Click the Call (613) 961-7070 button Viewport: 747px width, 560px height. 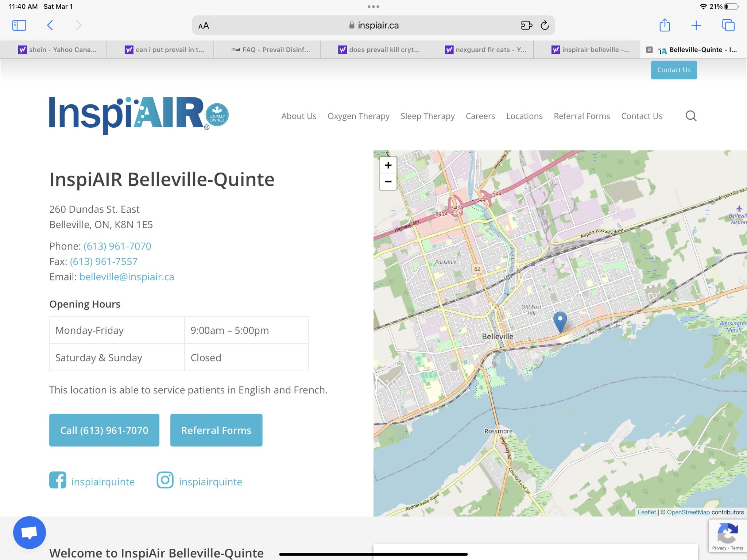click(104, 430)
